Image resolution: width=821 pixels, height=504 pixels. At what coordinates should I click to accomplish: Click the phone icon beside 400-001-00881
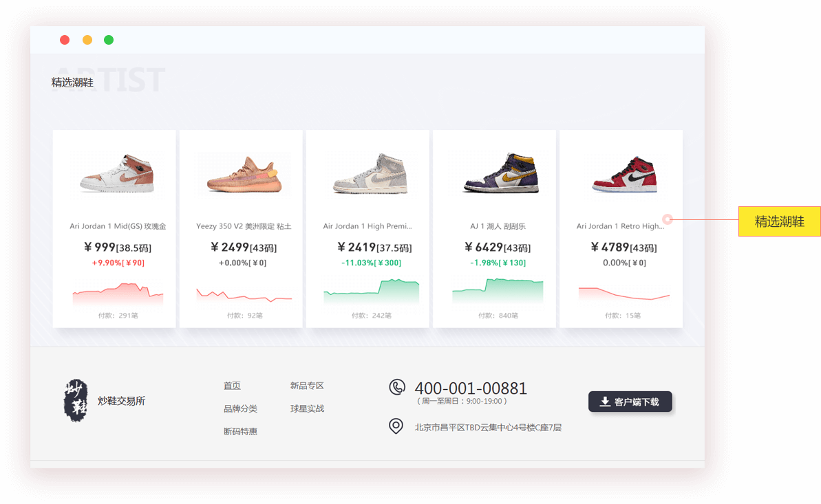(x=397, y=387)
